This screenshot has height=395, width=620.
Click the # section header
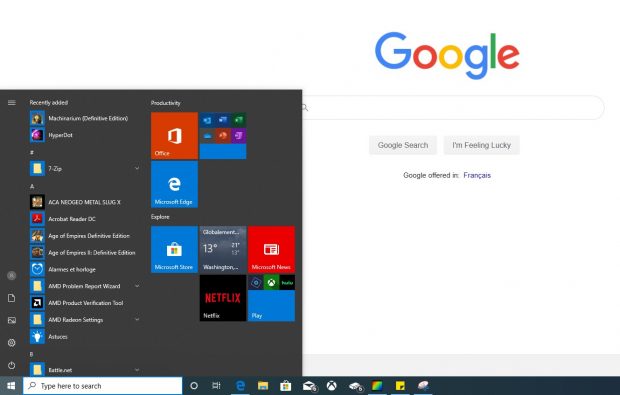(x=32, y=152)
